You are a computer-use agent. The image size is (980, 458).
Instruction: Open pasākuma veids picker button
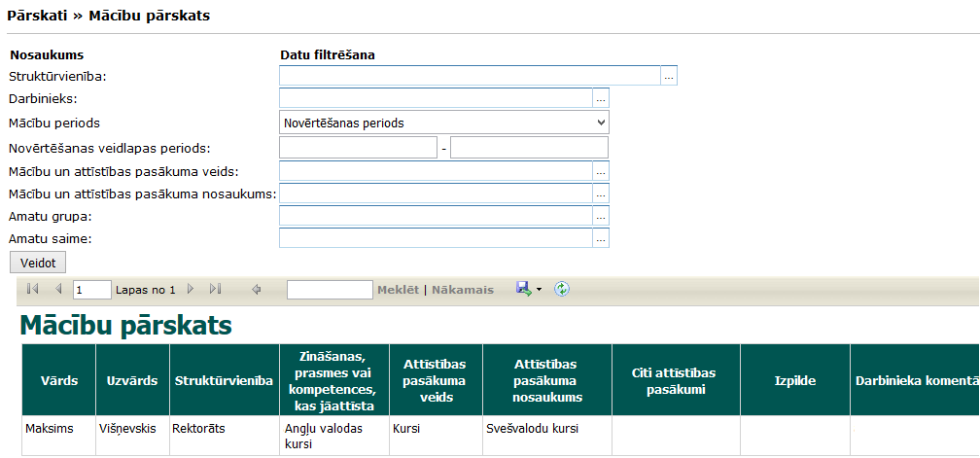point(601,171)
